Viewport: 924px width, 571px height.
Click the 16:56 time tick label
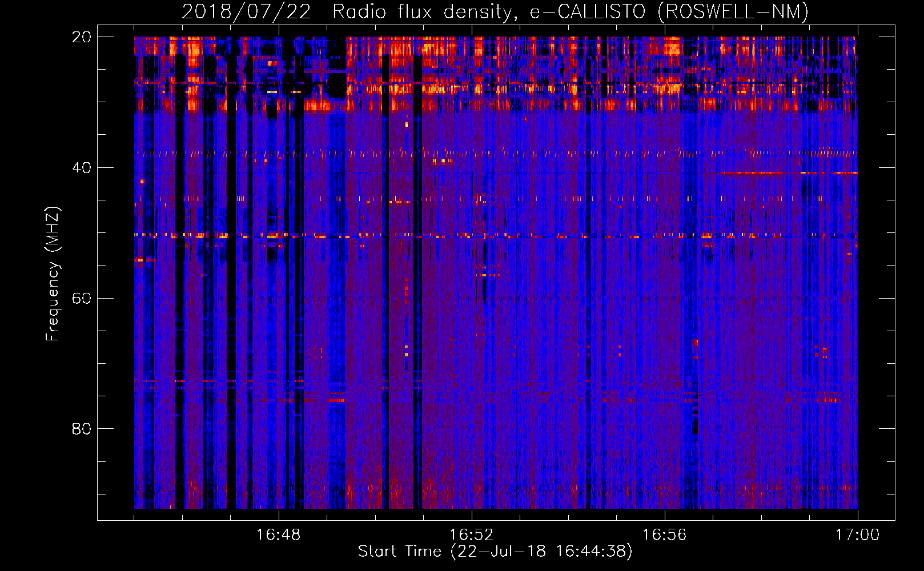point(664,535)
